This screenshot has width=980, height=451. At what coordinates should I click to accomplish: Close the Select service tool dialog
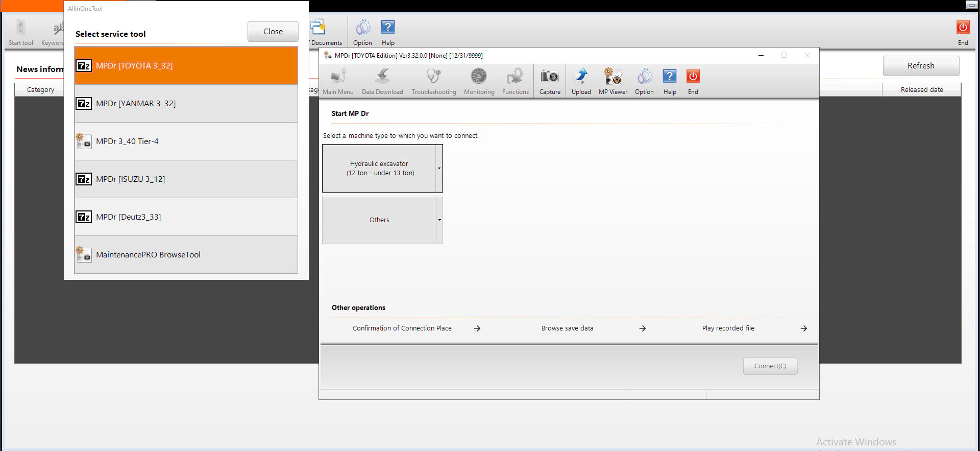273,32
